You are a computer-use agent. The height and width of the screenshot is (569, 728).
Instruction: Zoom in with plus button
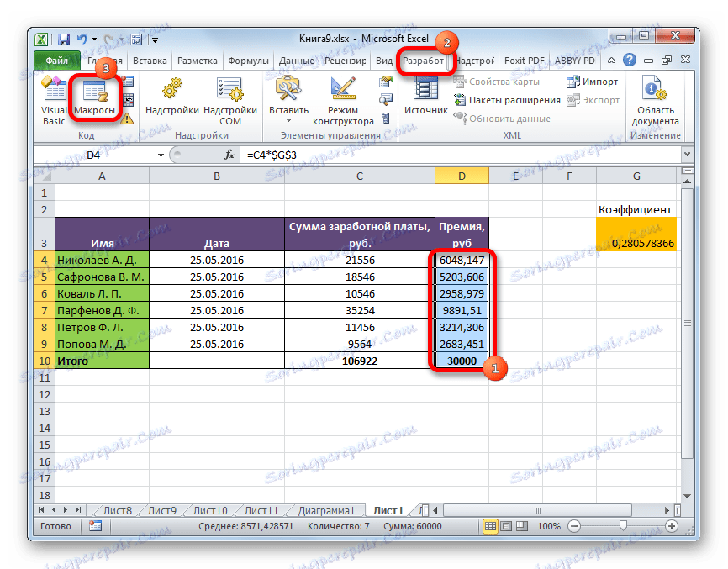coord(672,526)
